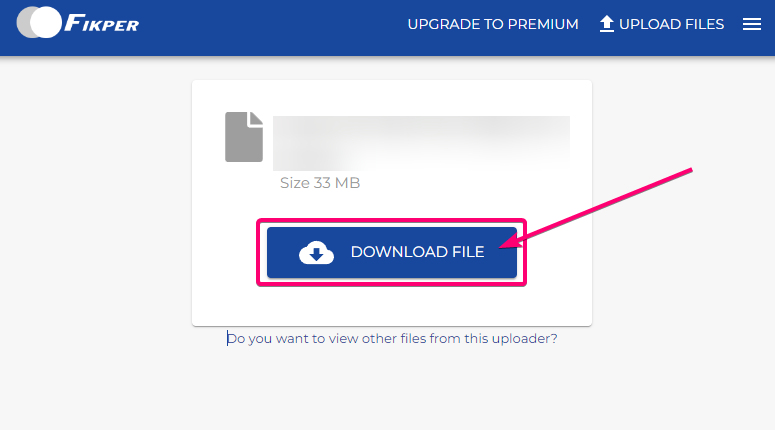The width and height of the screenshot is (775, 430).
Task: Click the Fikper overlapping circles logo
Action: click(39, 22)
